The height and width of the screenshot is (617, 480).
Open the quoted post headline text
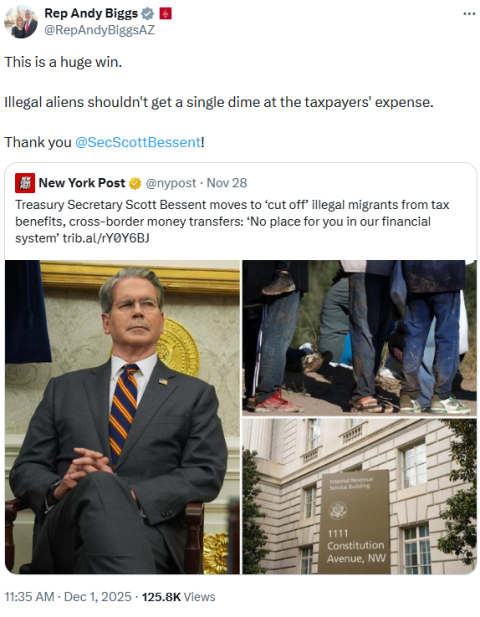(x=232, y=222)
